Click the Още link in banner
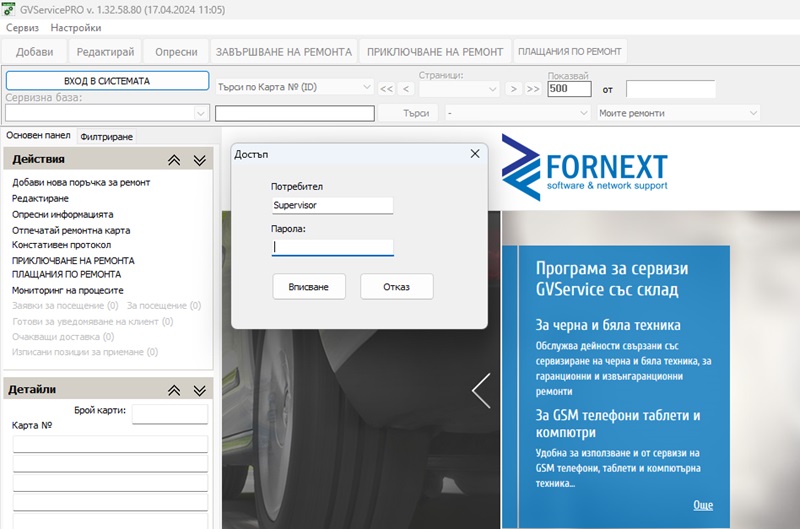This screenshot has width=800, height=529. [x=703, y=505]
